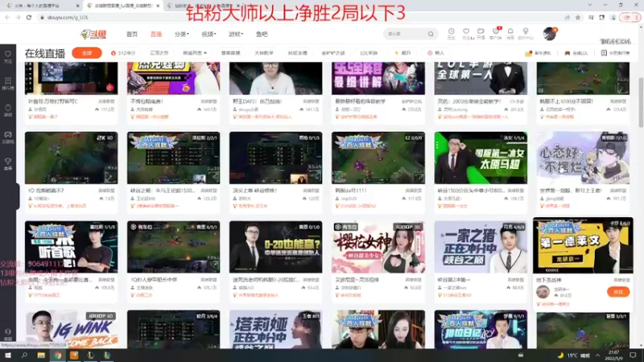
Task: Open the 国服第一冰女 stream thumbnail
Action: click(481, 158)
